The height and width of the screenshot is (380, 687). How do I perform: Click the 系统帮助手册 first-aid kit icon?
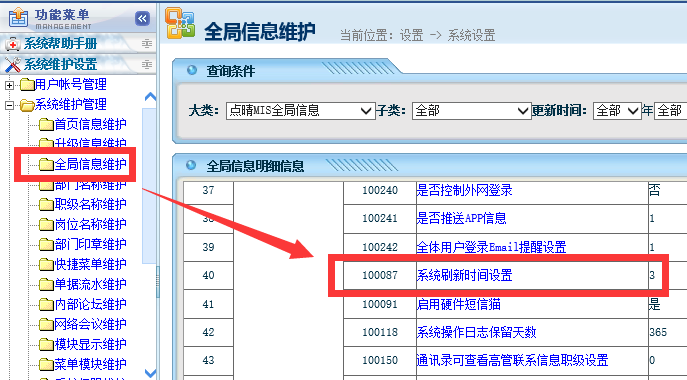pyautogui.click(x=12, y=43)
